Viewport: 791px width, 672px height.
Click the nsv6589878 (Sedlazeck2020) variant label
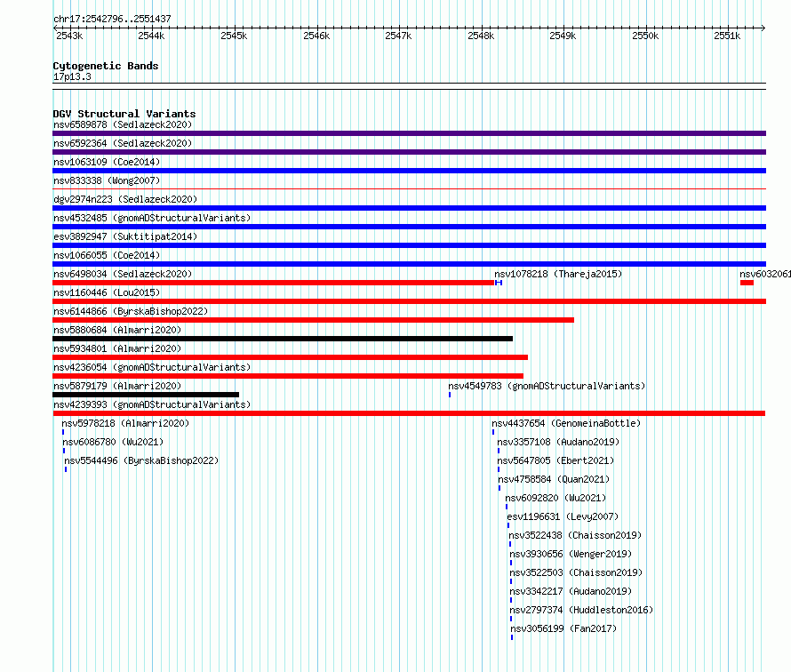(123, 124)
